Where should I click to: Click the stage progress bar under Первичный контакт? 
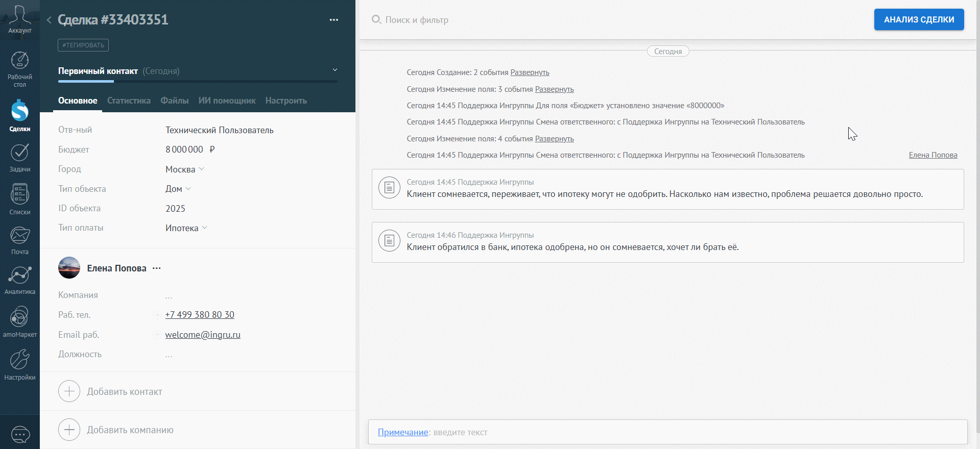coord(198,81)
